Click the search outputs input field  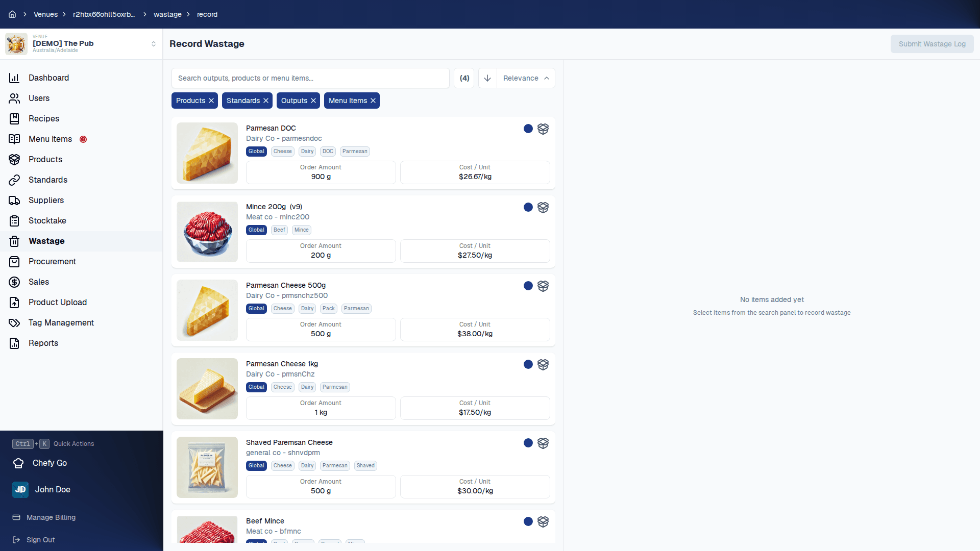[310, 78]
